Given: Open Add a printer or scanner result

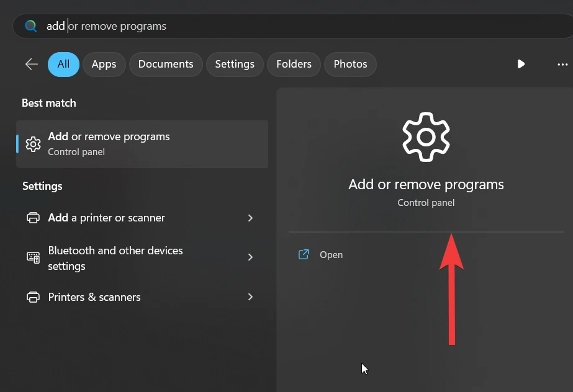Looking at the screenshot, I should click(x=141, y=218).
